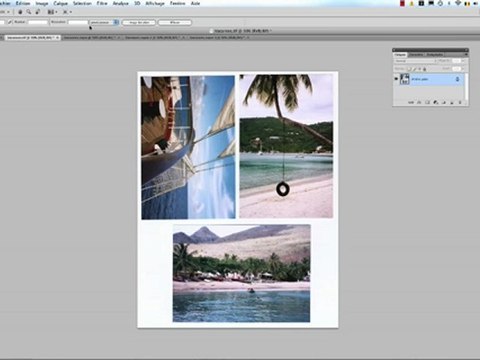Click the beach mountain photo on the canvas
480x360 pixels.
241,273
